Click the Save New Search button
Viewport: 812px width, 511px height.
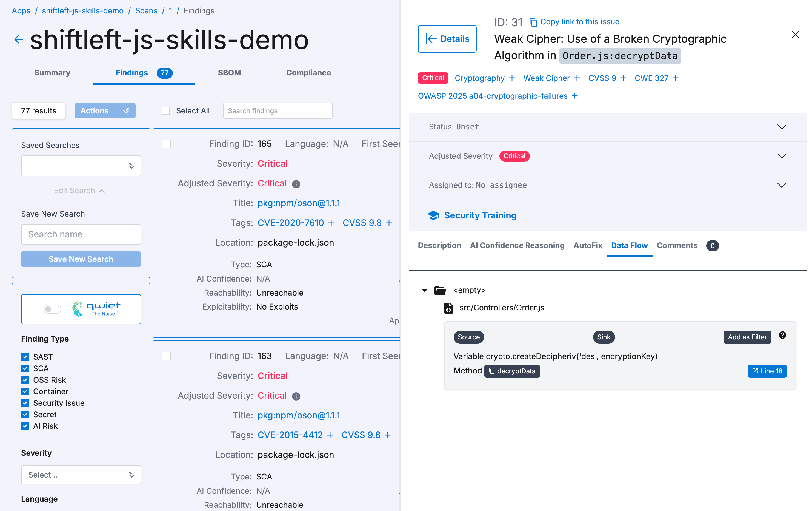(81, 259)
